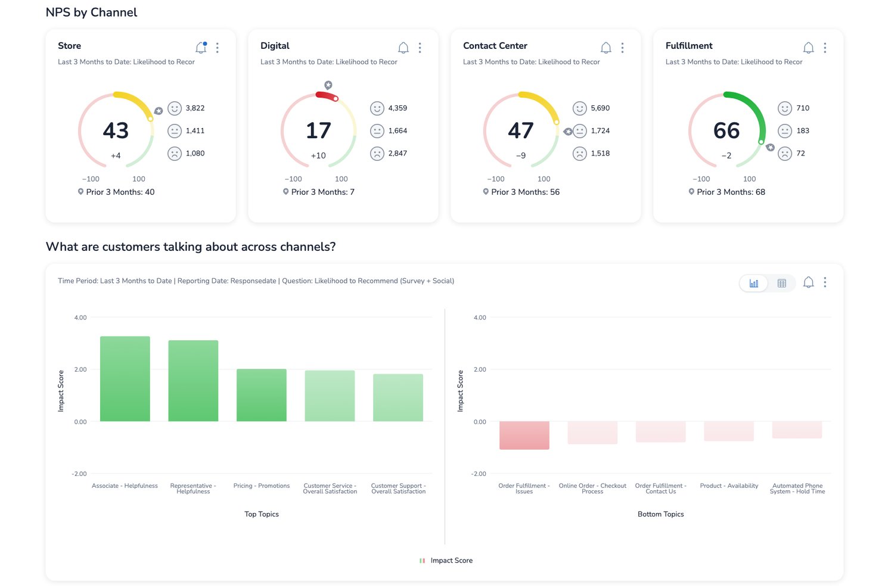This screenshot has height=588, width=882.
Task: Click the Fulfillment promoters smiley icon (710)
Action: point(785,108)
